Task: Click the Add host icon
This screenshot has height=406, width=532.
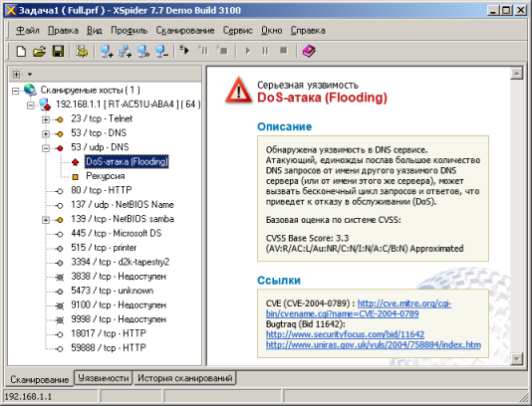Action: tap(107, 51)
